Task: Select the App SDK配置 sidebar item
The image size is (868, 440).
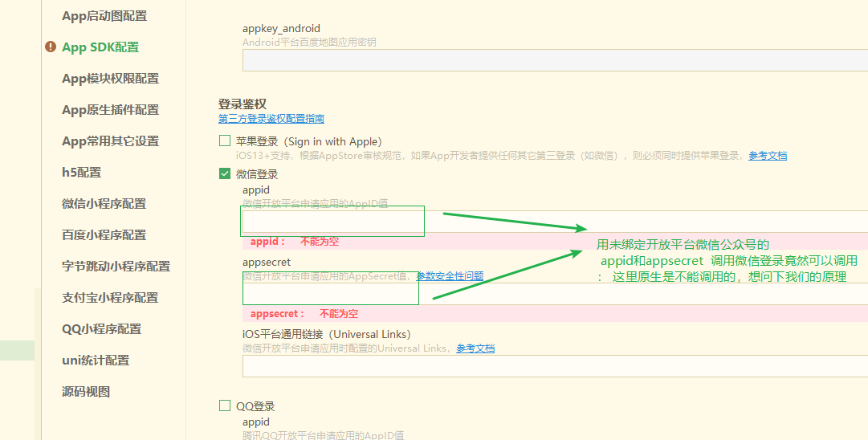Action: pyautogui.click(x=100, y=47)
